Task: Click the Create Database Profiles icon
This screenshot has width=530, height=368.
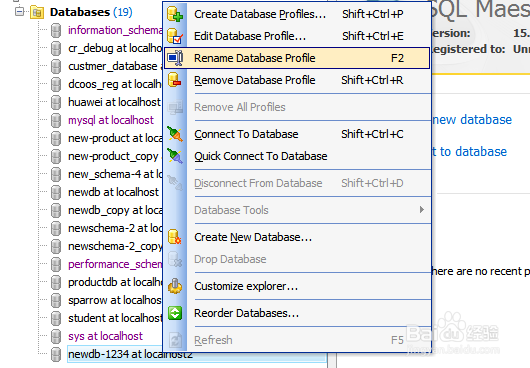Action: 175,14
